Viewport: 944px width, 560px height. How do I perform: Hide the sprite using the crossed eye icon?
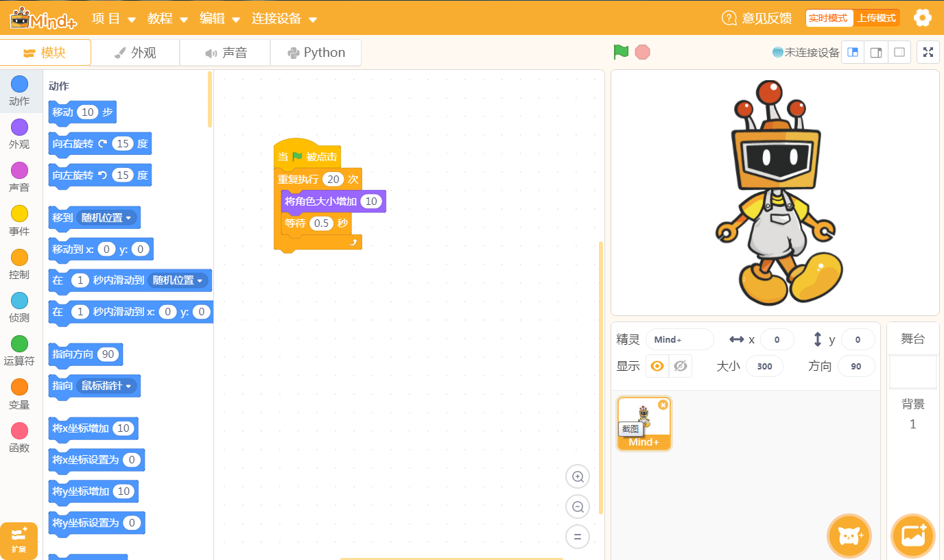681,366
